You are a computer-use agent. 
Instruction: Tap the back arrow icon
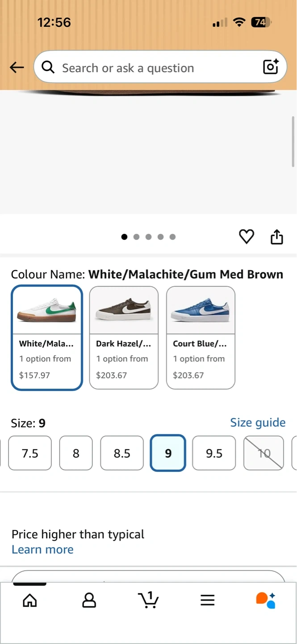17,68
